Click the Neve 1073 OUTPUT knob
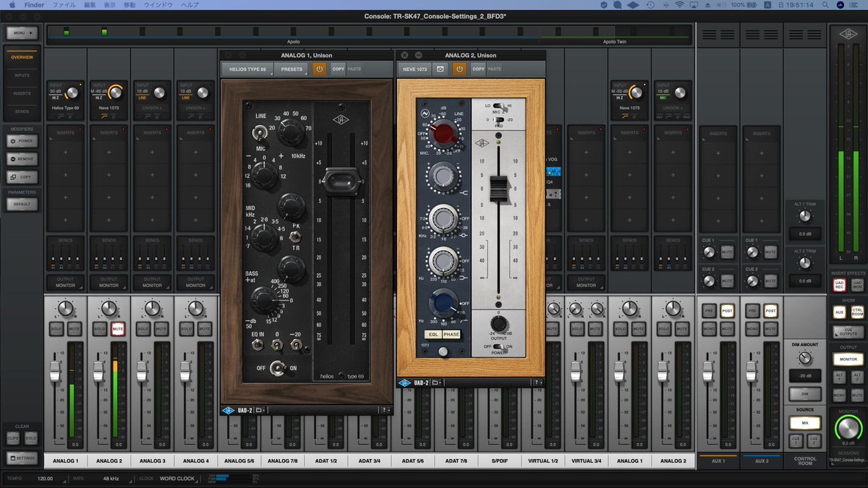 click(499, 324)
